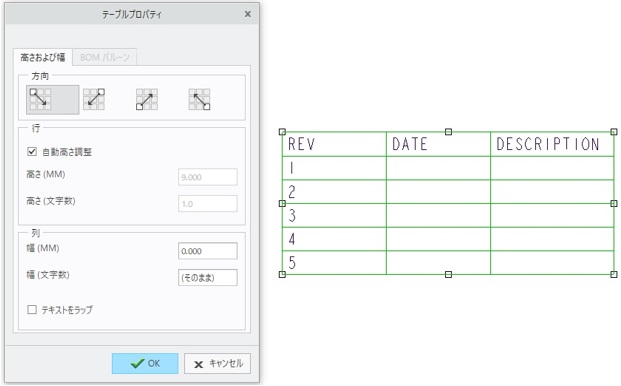Click the 高さ (文字数) field showing 1.0
Screen dimensions: 621x386
(x=208, y=203)
